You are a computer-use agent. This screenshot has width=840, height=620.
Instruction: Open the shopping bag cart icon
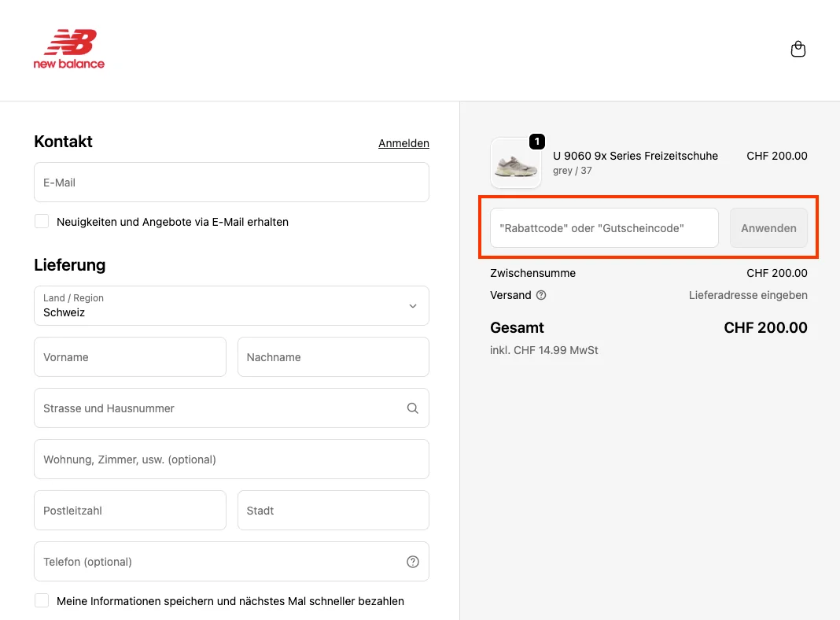click(x=798, y=50)
